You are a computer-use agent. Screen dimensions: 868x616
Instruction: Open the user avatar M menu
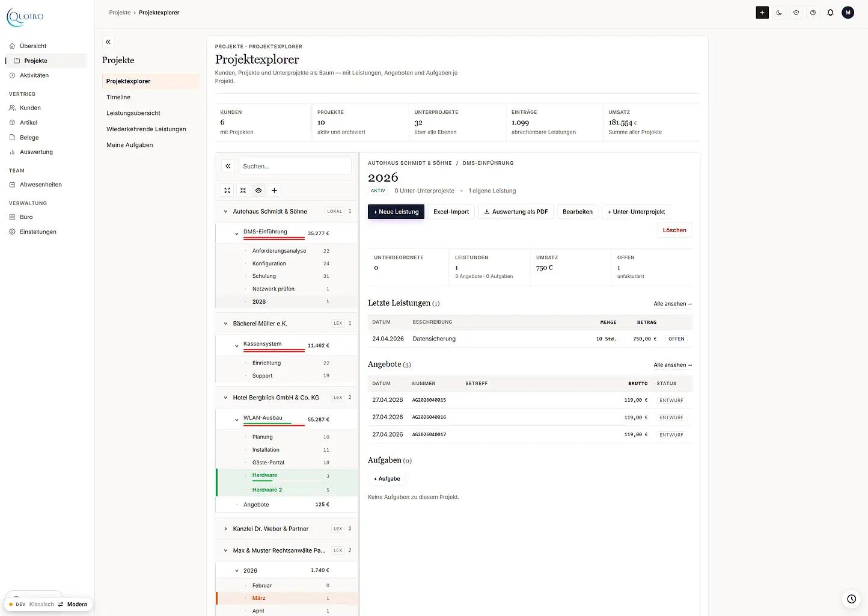tap(848, 13)
